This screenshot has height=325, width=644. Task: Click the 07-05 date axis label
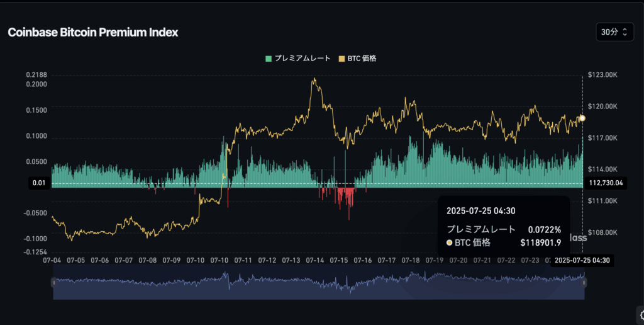click(75, 260)
